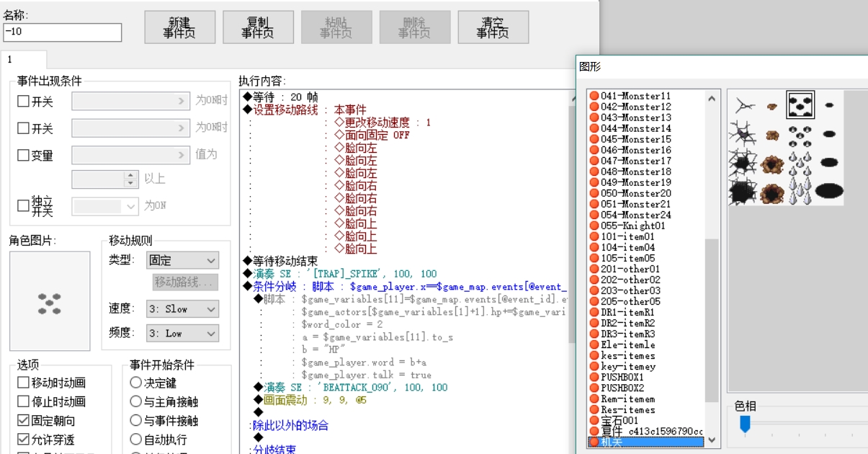Pick the orange icon beside PUSHBOX1
The image size is (868, 454).
pyautogui.click(x=594, y=377)
